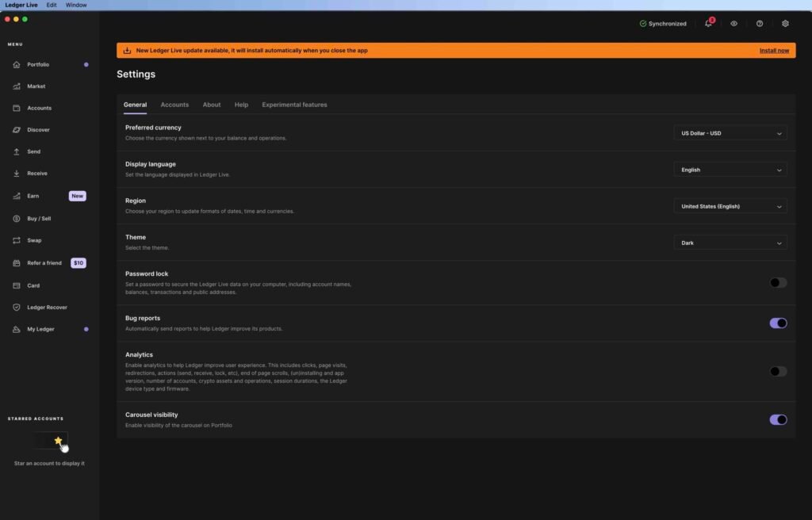Click the update available banner message

[x=251, y=50]
